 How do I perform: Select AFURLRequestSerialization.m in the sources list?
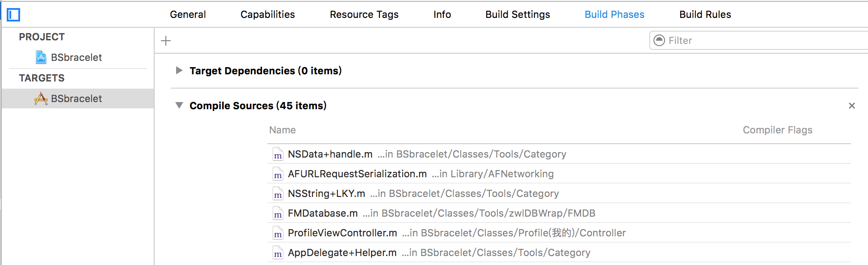coord(559,174)
